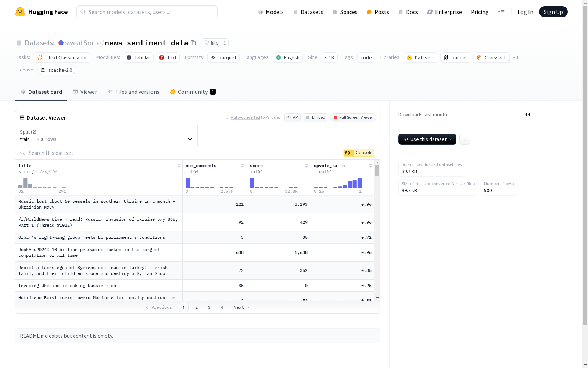Image resolution: width=588 pixels, height=368 pixels.
Task: Click the Text Classification task tag
Action: coord(62,57)
